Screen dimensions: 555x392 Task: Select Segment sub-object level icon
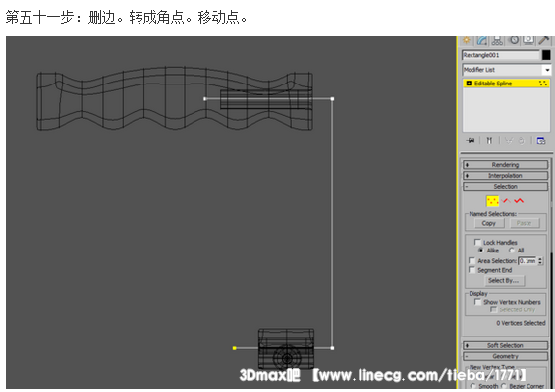(507, 201)
